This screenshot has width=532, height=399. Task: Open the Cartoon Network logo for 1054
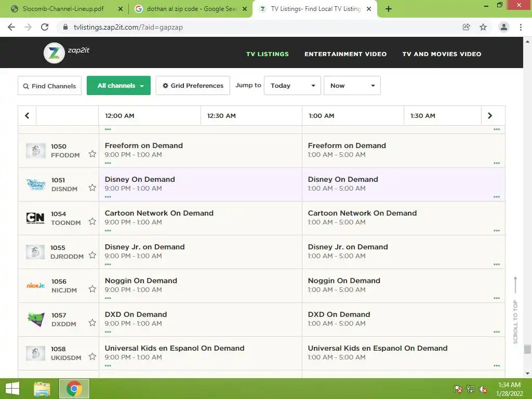[x=36, y=218]
